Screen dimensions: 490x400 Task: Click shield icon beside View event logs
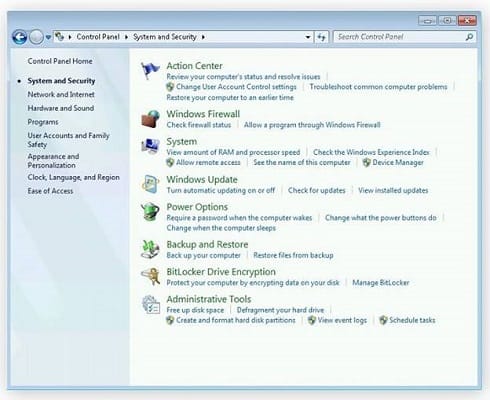tap(312, 320)
